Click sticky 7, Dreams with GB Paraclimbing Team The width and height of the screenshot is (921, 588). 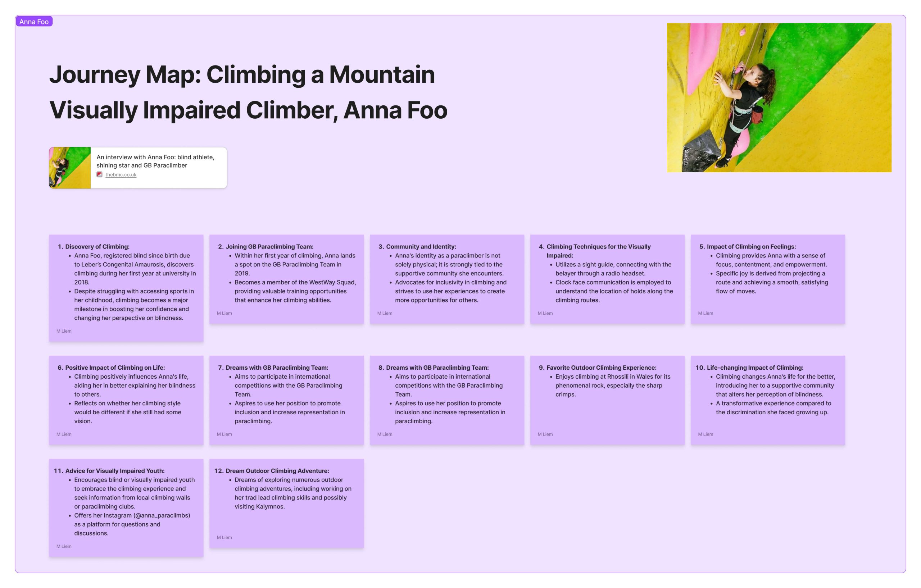[286, 400]
